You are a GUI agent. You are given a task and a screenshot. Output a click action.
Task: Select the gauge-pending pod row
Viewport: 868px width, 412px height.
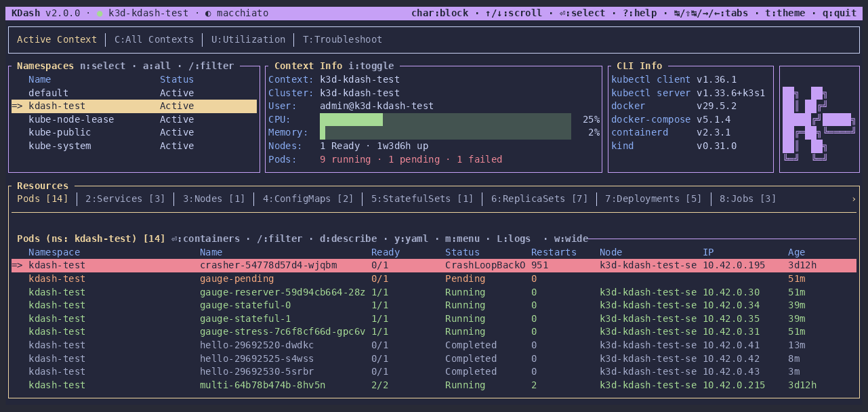434,279
